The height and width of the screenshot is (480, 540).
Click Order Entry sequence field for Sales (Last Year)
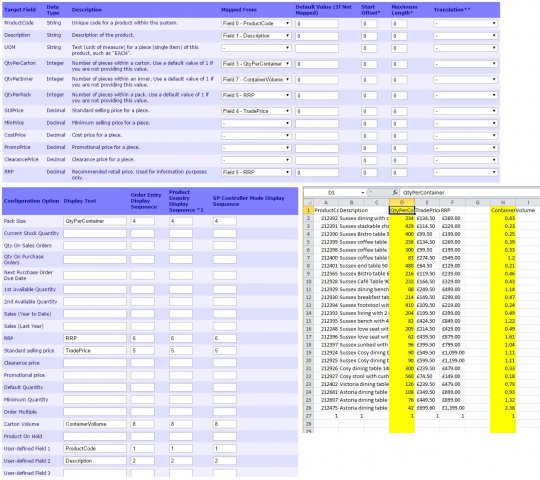pos(143,326)
